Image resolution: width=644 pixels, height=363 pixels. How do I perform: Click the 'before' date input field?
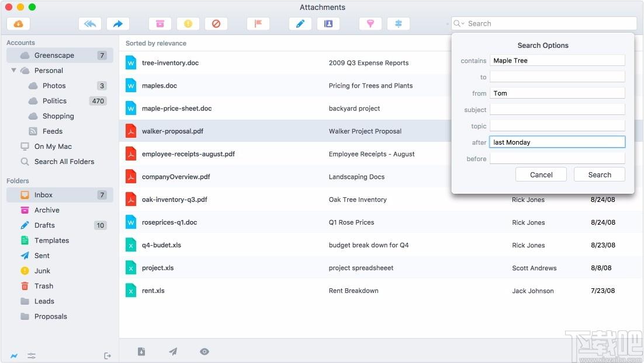click(558, 158)
